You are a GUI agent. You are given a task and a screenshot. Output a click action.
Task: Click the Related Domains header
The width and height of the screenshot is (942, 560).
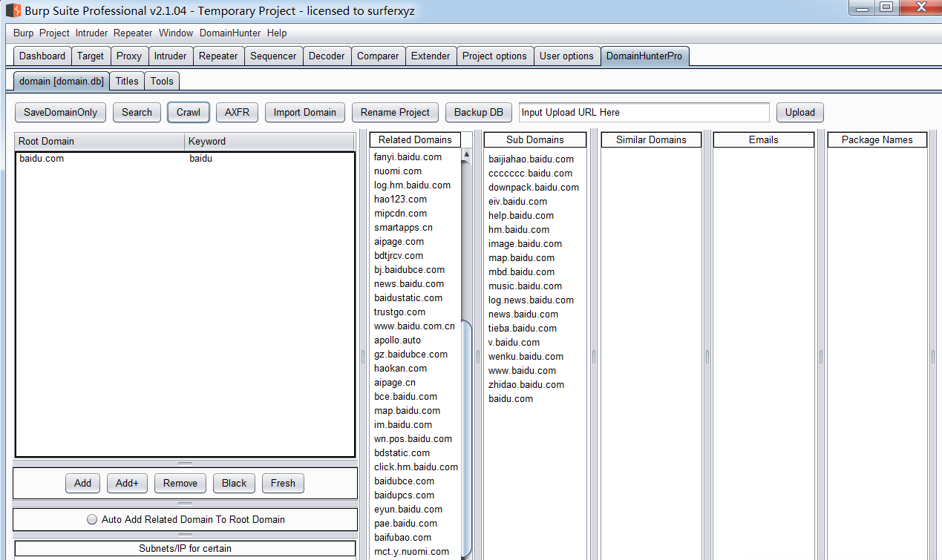[x=415, y=139]
